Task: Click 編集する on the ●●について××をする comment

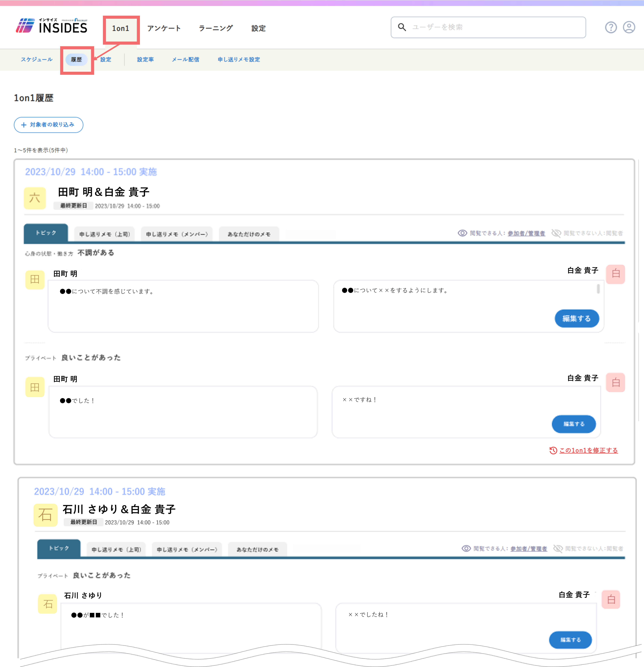Action: pos(577,319)
